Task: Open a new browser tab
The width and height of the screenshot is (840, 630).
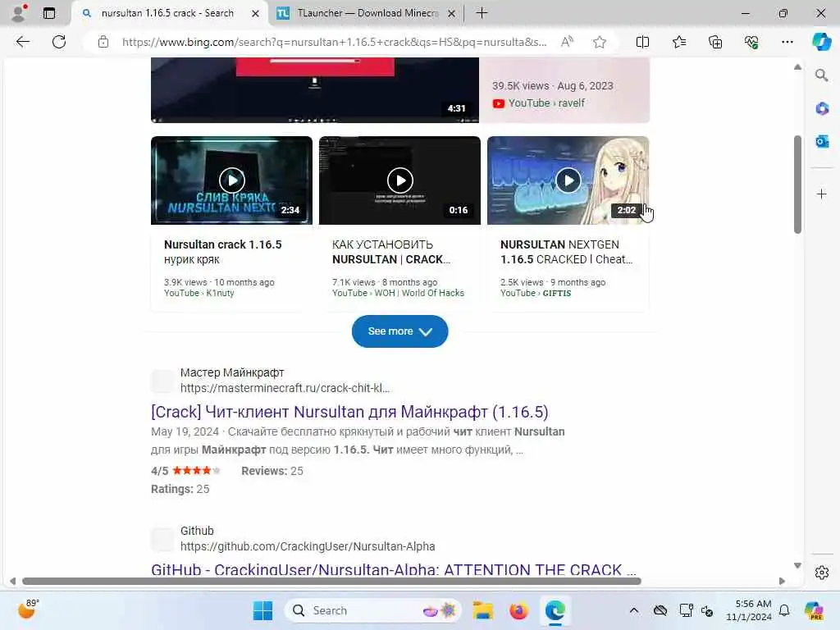Action: (x=482, y=13)
